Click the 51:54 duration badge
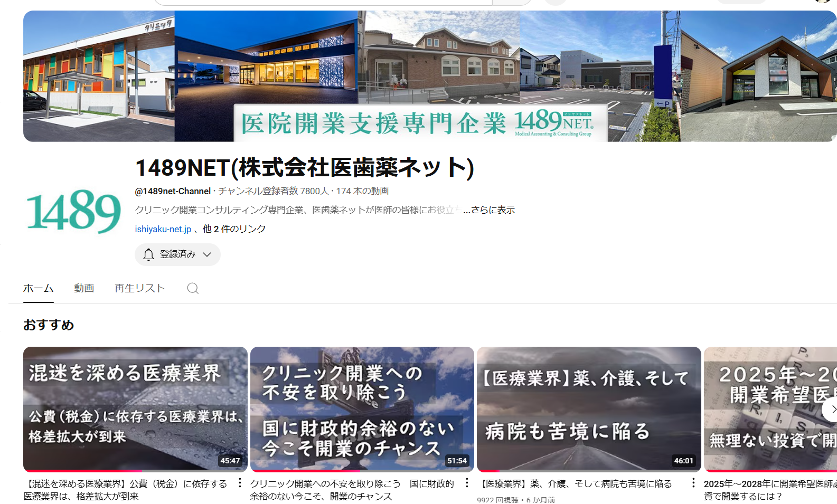 tap(457, 461)
